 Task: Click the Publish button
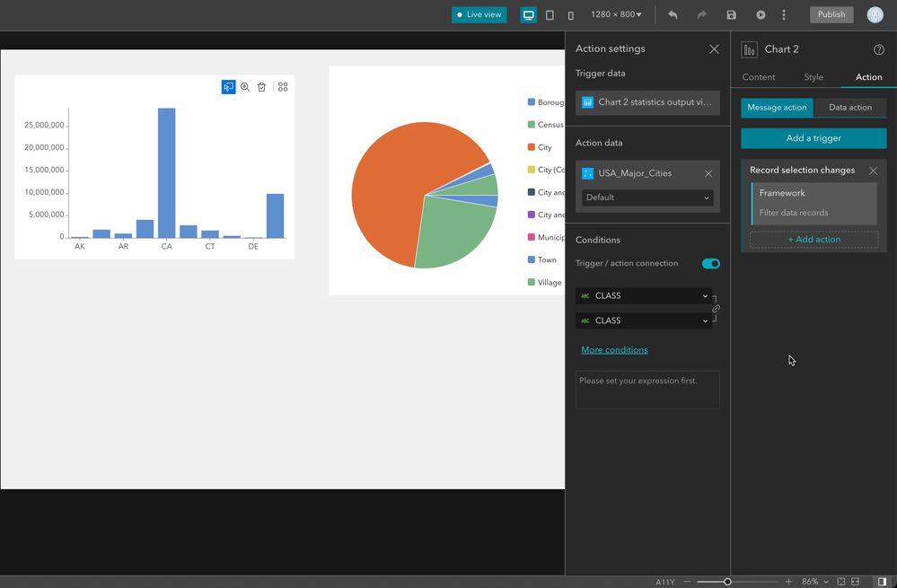point(831,15)
